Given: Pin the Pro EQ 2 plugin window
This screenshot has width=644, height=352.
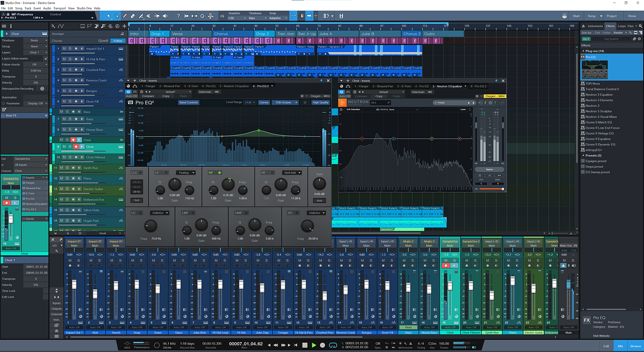Looking at the screenshot, I should pos(321,80).
